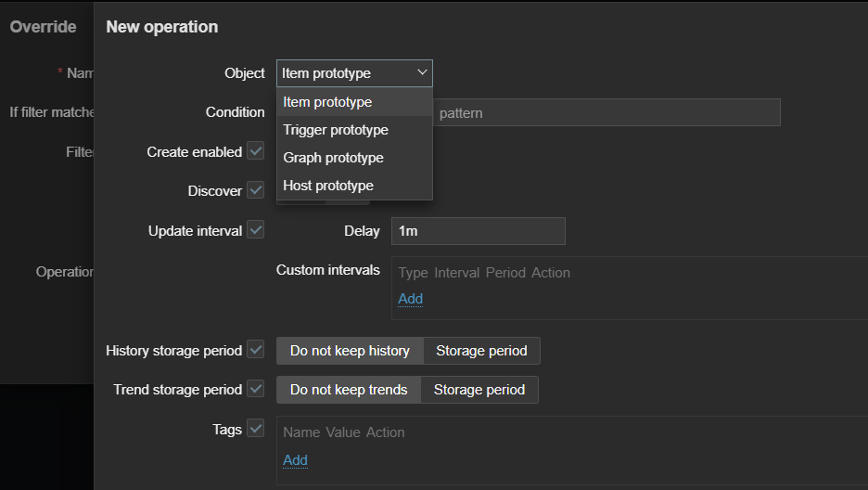Focus the Condition pattern field
The width and height of the screenshot is (868, 490).
point(606,113)
